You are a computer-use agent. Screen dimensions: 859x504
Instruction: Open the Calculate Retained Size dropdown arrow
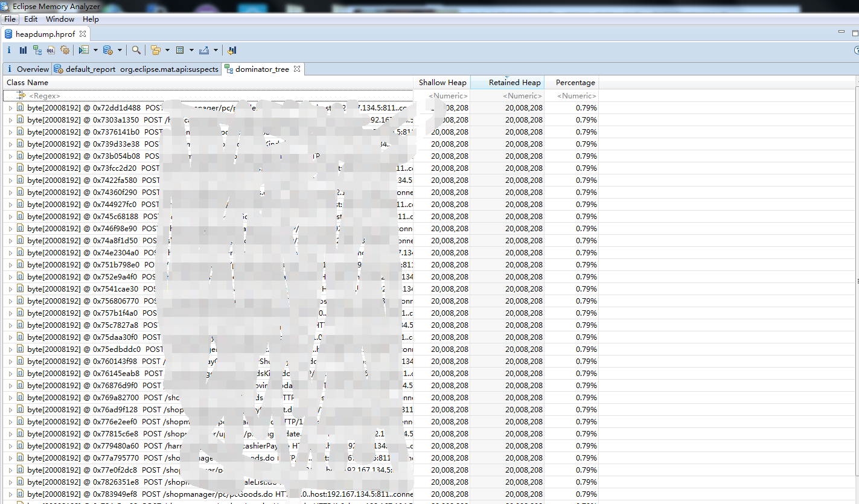(x=191, y=50)
